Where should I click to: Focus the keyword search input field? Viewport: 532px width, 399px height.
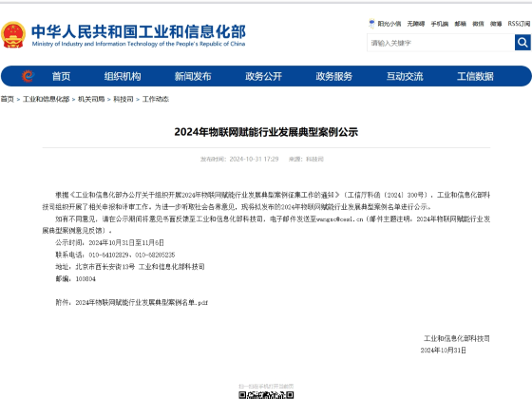(441, 43)
